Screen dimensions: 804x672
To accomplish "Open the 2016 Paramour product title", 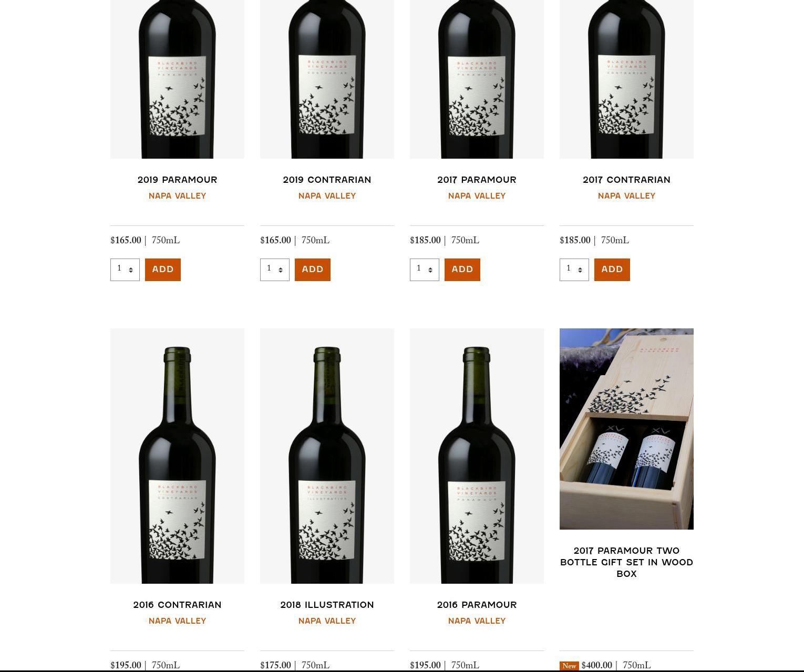I will coord(477,605).
